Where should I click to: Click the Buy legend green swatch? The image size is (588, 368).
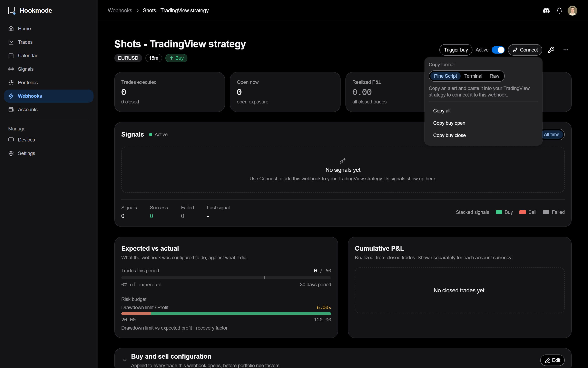[x=499, y=212]
